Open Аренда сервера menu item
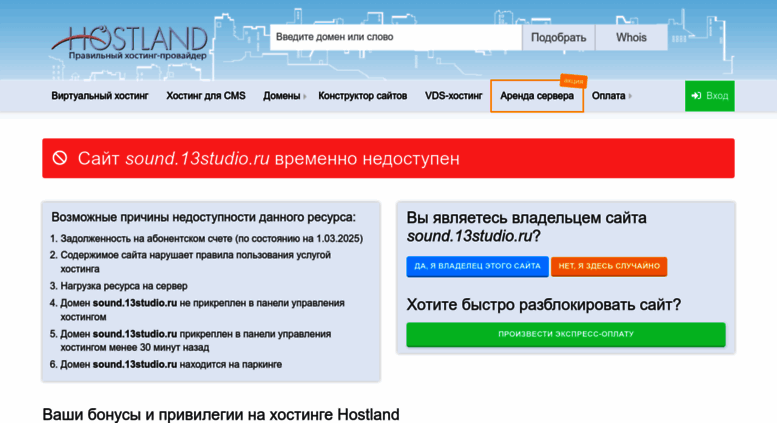This screenshot has width=777, height=423. 537,96
